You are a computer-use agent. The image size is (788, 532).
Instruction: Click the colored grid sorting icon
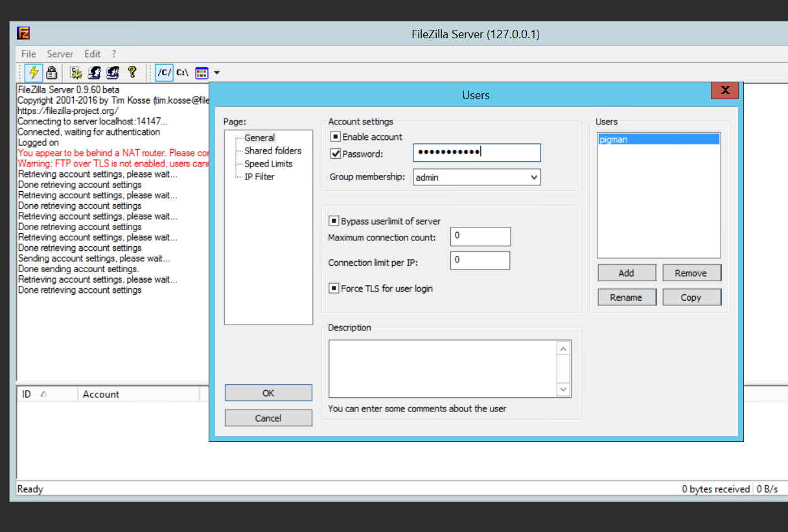(202, 73)
